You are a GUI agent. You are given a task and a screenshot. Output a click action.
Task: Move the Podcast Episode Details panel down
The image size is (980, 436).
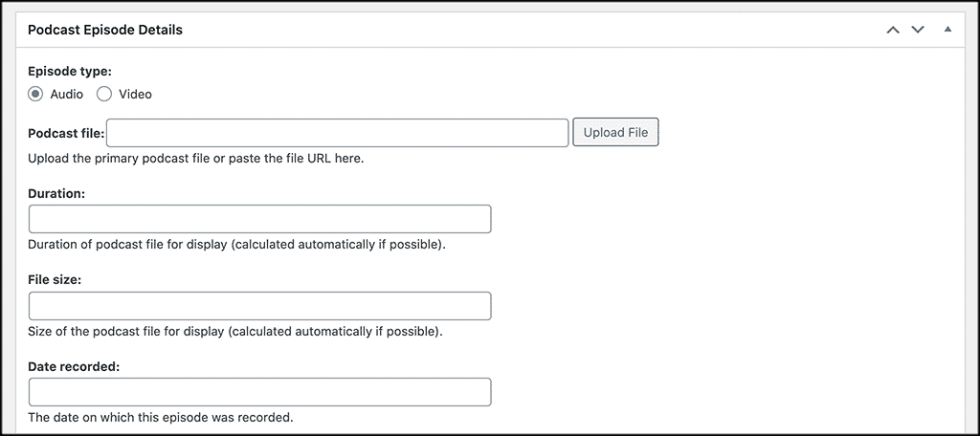[918, 30]
